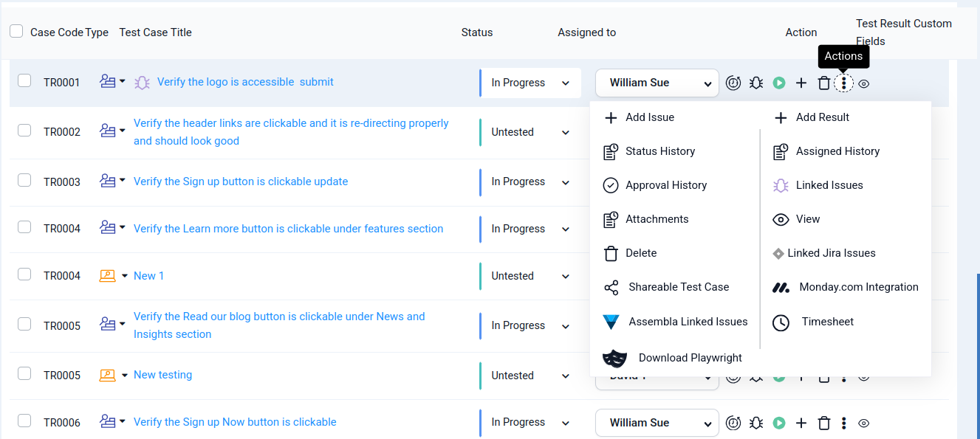Click the eye icon in the TR0006 row
This screenshot has height=439, width=980.
click(x=864, y=424)
